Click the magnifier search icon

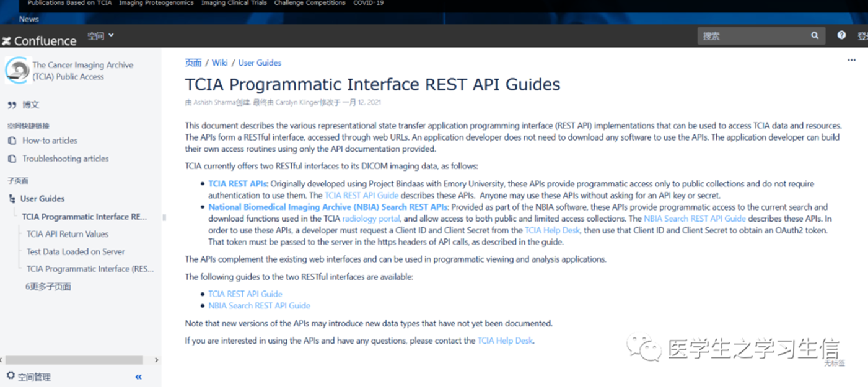[815, 36]
